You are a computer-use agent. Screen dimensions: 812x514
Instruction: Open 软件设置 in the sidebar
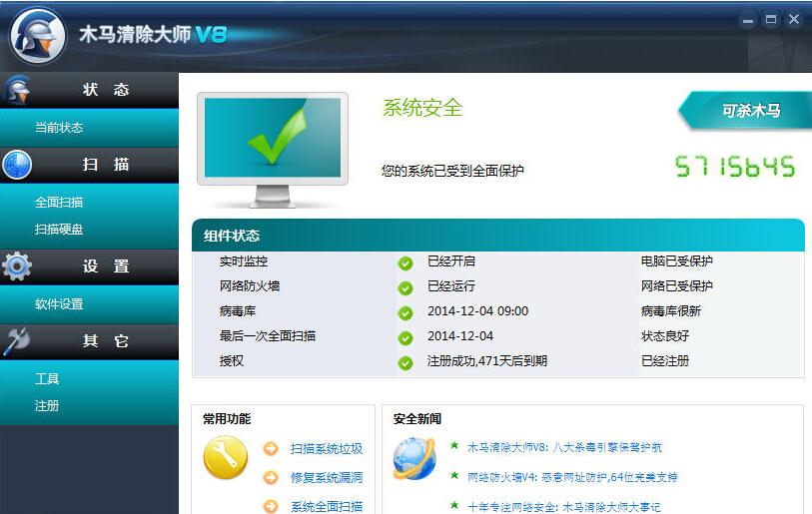pyautogui.click(x=59, y=303)
